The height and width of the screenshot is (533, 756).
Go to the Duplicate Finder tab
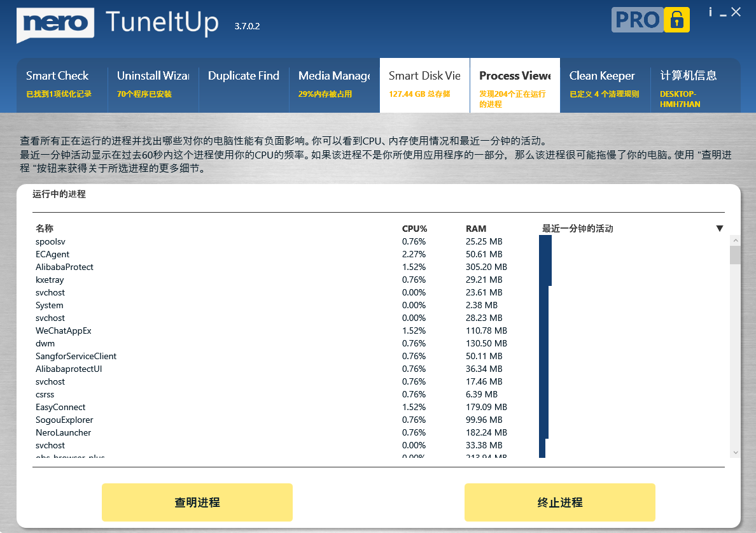click(244, 85)
